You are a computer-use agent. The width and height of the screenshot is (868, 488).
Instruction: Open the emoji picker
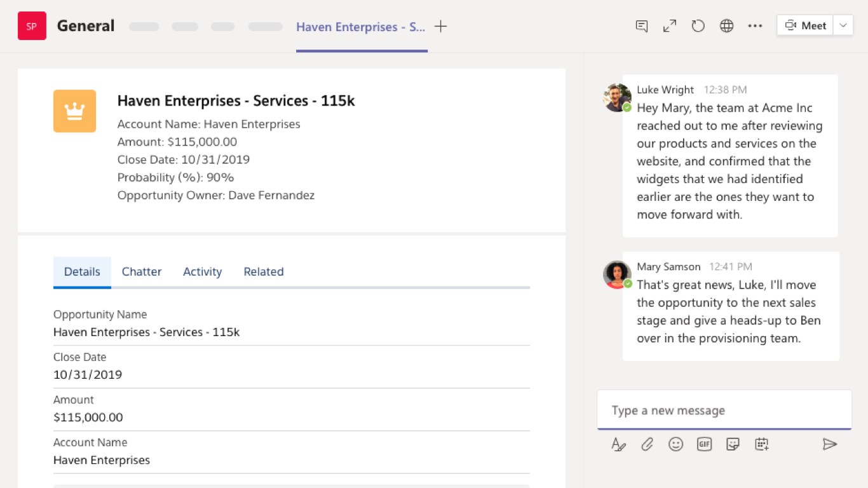675,444
